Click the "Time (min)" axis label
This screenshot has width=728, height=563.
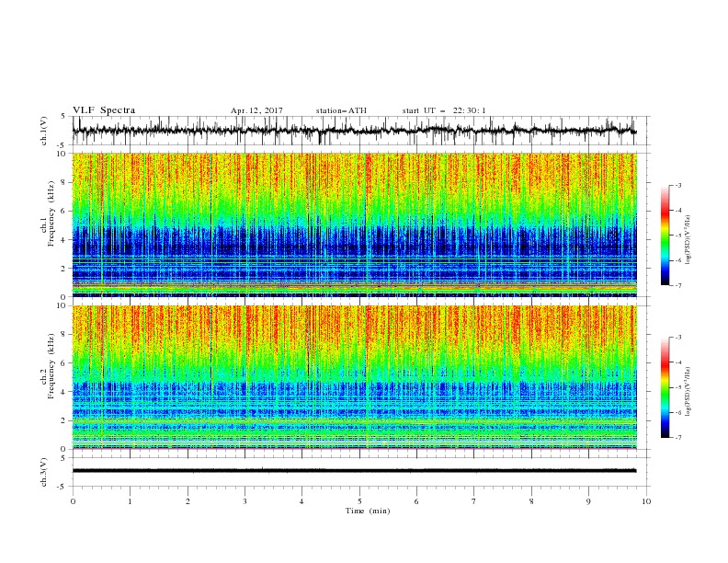pos(368,511)
